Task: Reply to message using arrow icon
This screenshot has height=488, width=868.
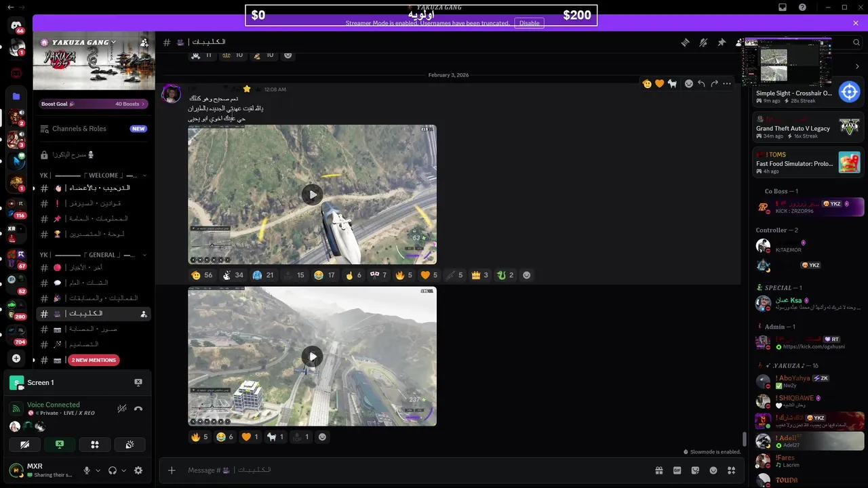Action: [701, 84]
